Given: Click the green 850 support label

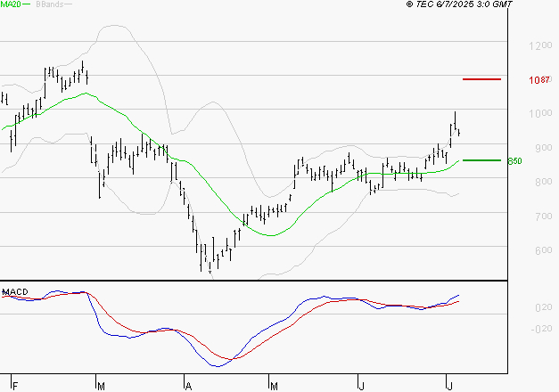Looking at the screenshot, I should 514,161.
